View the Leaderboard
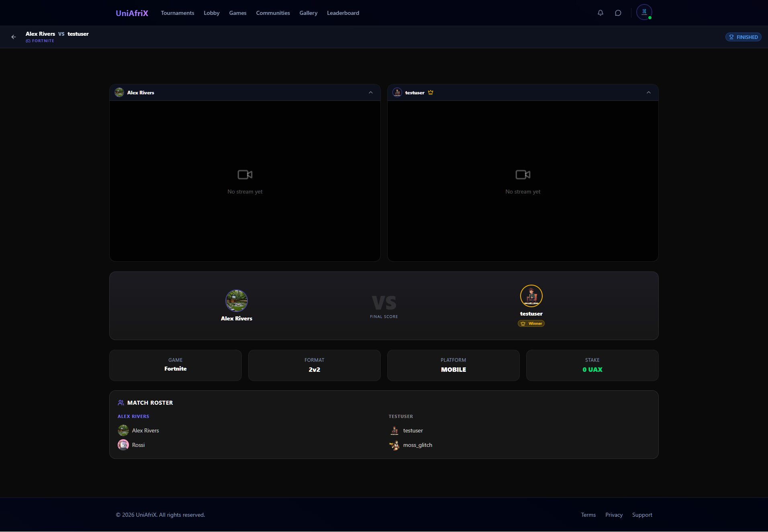This screenshot has height=532, width=768. point(343,13)
